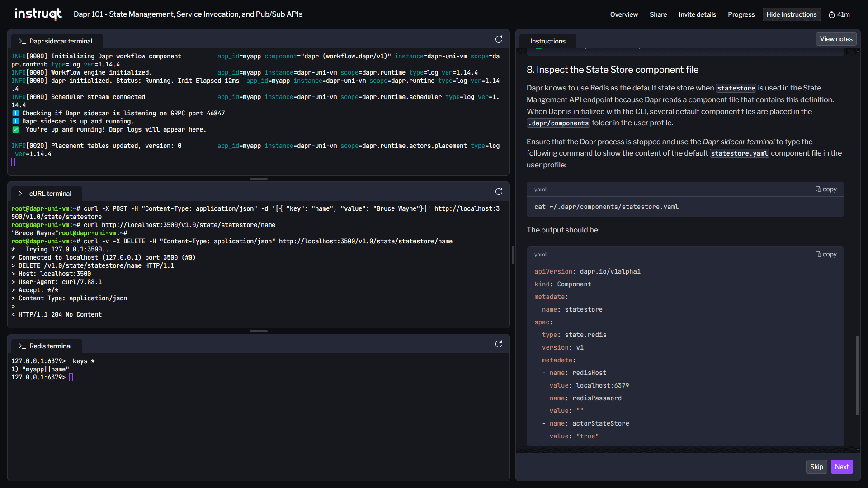Select the Redis terminal tab
The width and height of the screenshot is (868, 488).
50,346
